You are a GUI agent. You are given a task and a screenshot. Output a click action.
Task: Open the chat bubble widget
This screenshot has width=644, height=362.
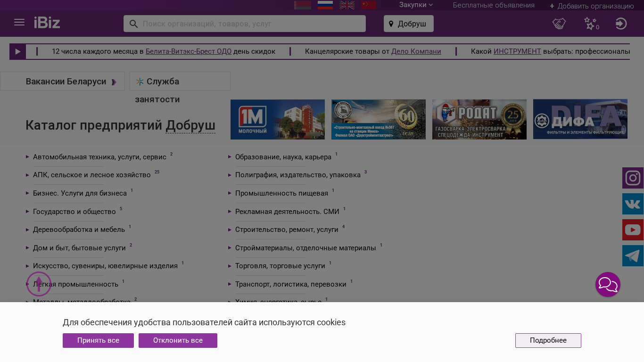(608, 285)
